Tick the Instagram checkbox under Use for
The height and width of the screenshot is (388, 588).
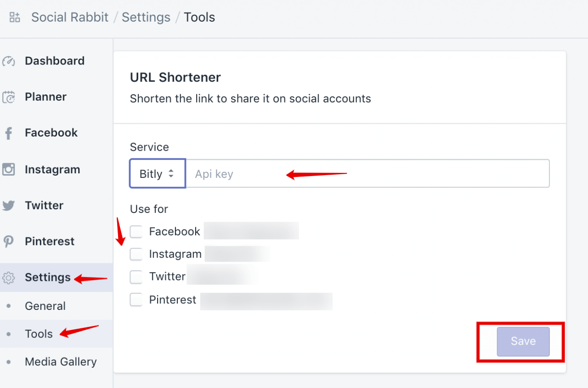click(136, 254)
